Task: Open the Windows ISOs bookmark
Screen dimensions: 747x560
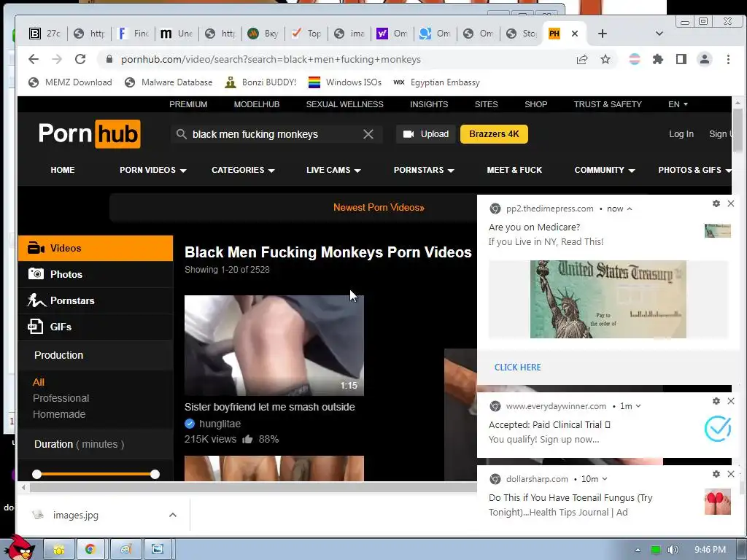Action: 345,82
